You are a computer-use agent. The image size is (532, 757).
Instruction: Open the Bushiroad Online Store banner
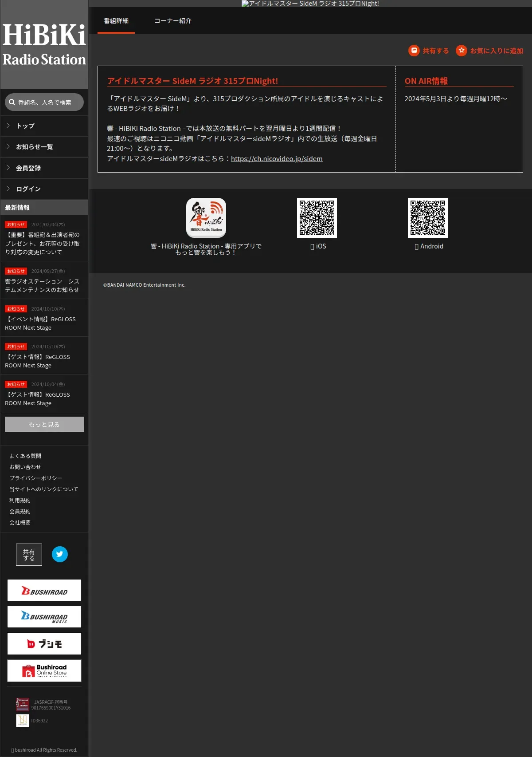click(44, 670)
